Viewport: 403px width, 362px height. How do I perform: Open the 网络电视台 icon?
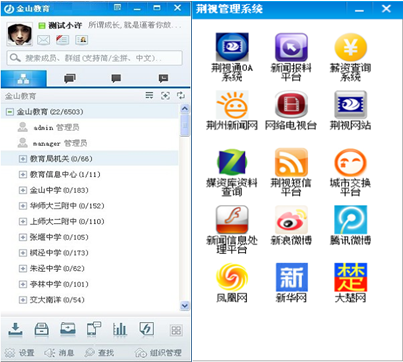point(291,105)
